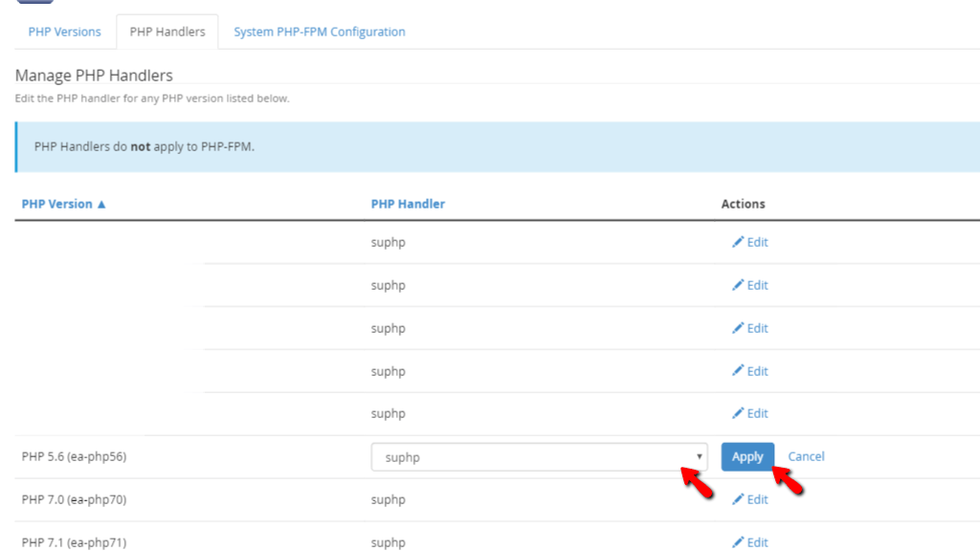Viewport: 980px width, 551px height.
Task: Click the PHP 7.1 (ea-php71) version label
Action: point(74,542)
